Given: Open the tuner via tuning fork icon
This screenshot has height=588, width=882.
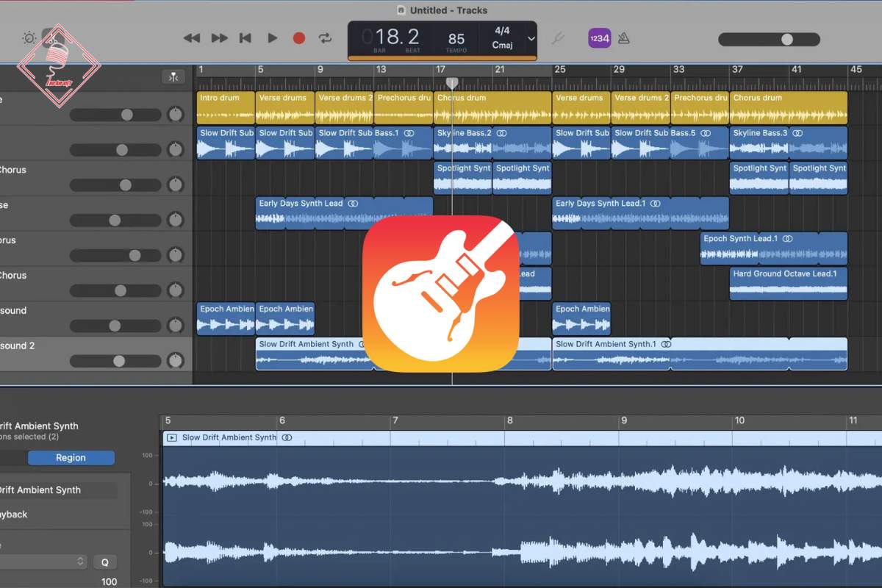Looking at the screenshot, I should (559, 38).
